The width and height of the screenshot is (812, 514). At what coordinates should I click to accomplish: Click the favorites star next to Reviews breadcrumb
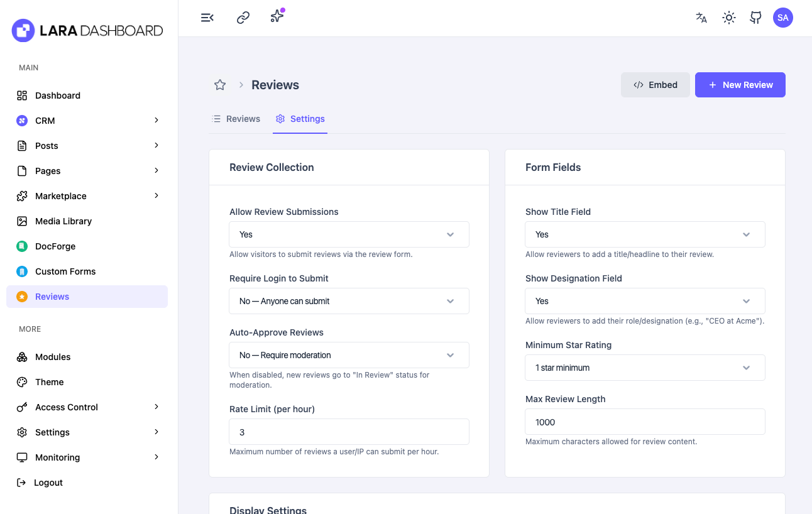219,84
